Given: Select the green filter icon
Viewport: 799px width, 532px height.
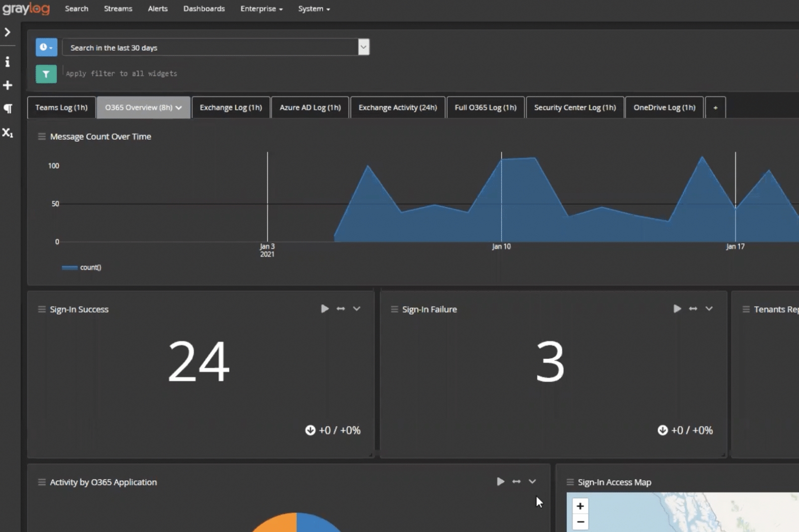Looking at the screenshot, I should 46,74.
